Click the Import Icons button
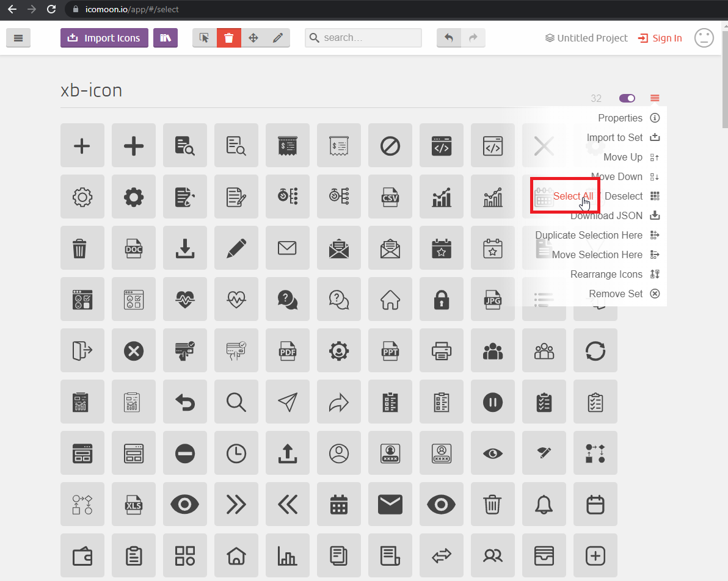This screenshot has width=728, height=581. 104,38
